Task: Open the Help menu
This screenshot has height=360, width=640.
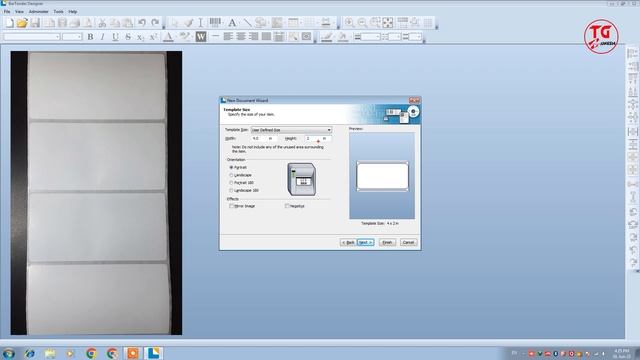Action: coord(73,11)
